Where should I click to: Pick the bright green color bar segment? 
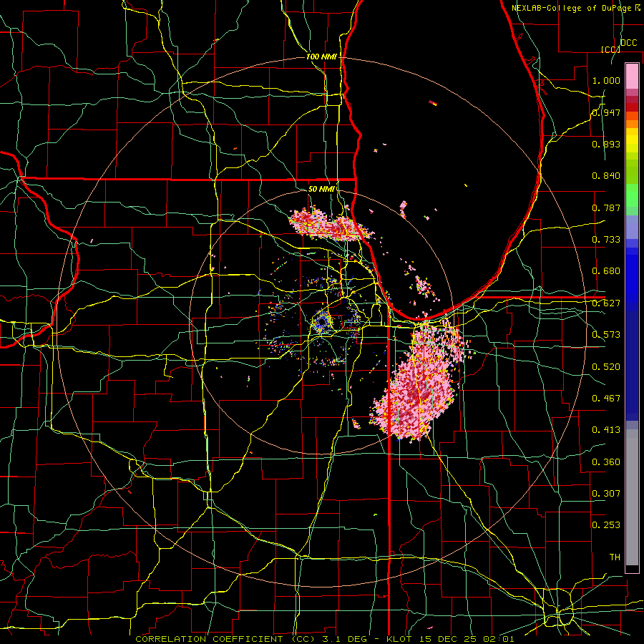[632, 195]
